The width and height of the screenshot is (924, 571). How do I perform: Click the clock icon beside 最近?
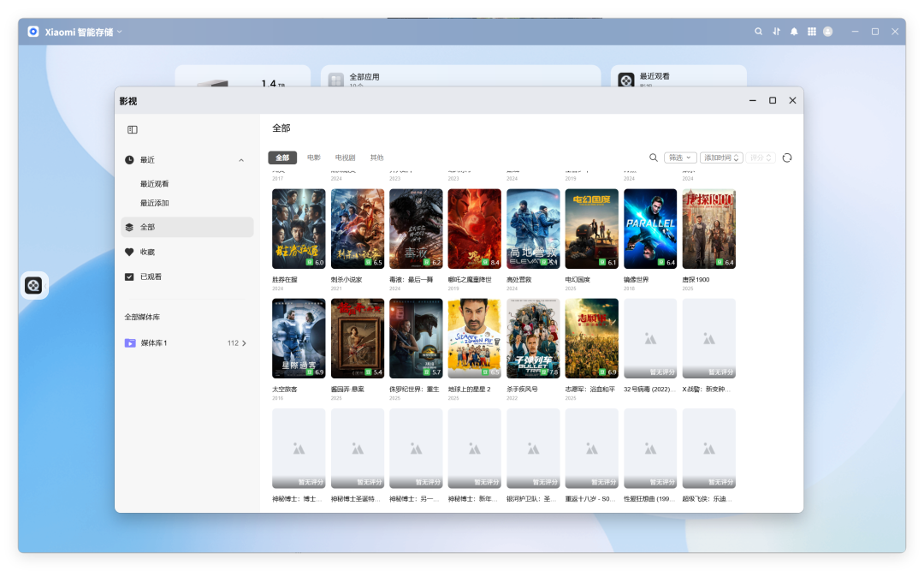click(x=129, y=160)
